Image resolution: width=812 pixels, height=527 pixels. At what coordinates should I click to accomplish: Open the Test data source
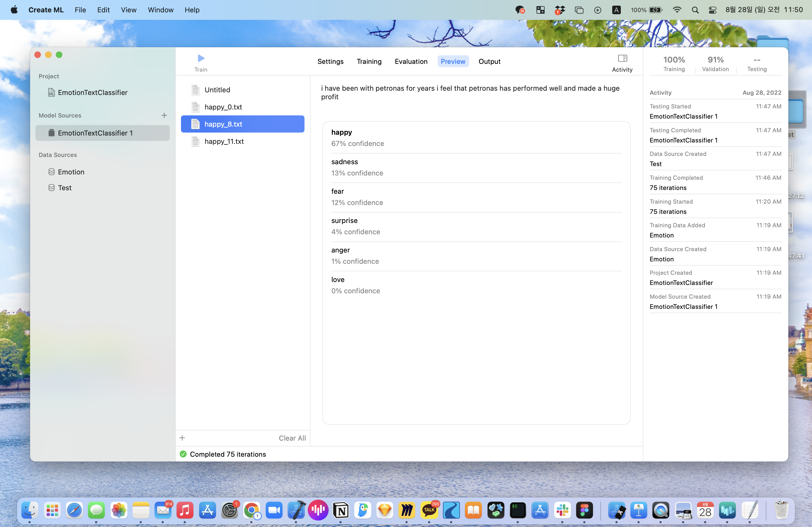point(102,188)
